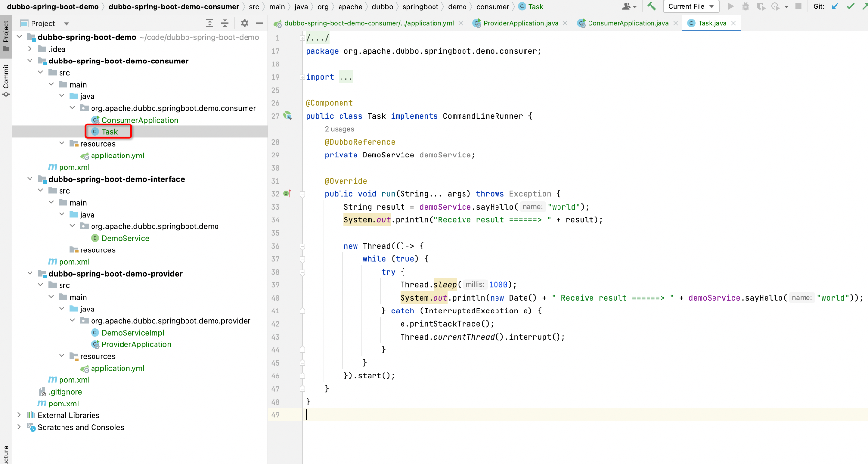Start debugging with the bug icon
The width and height of the screenshot is (868, 467).
click(745, 6)
